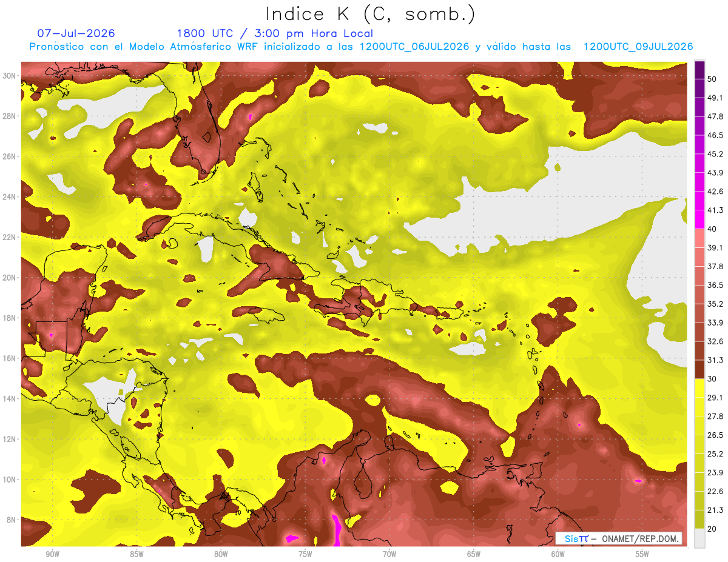The height and width of the screenshot is (562, 728).
Task: Click the "26N" latitude label
Action: click(x=10, y=156)
